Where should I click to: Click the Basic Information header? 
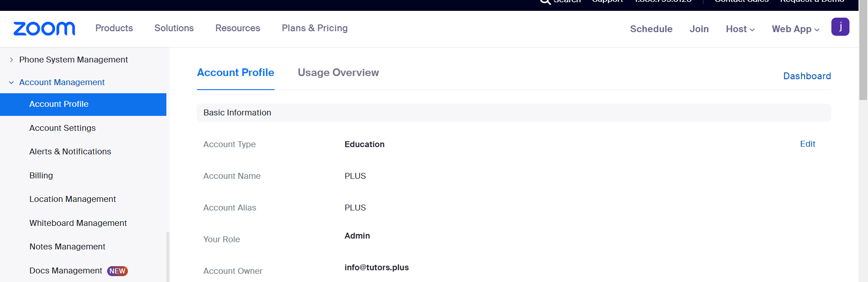[x=514, y=113]
